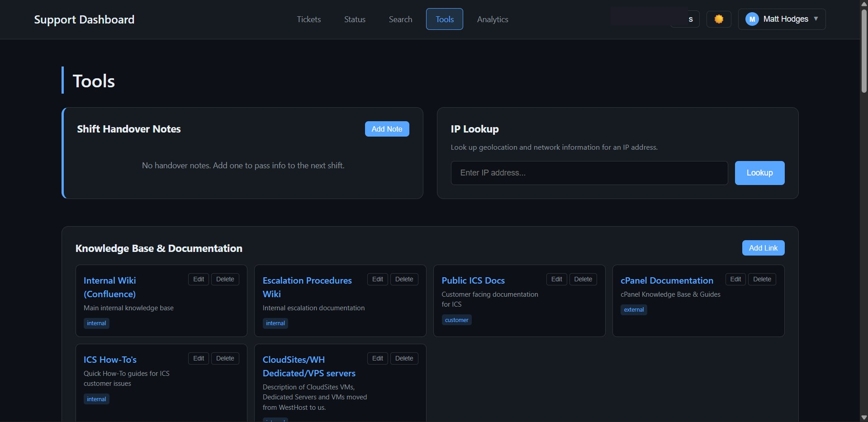This screenshot has height=422, width=868.
Task: Navigate to the Search page
Action: click(400, 19)
